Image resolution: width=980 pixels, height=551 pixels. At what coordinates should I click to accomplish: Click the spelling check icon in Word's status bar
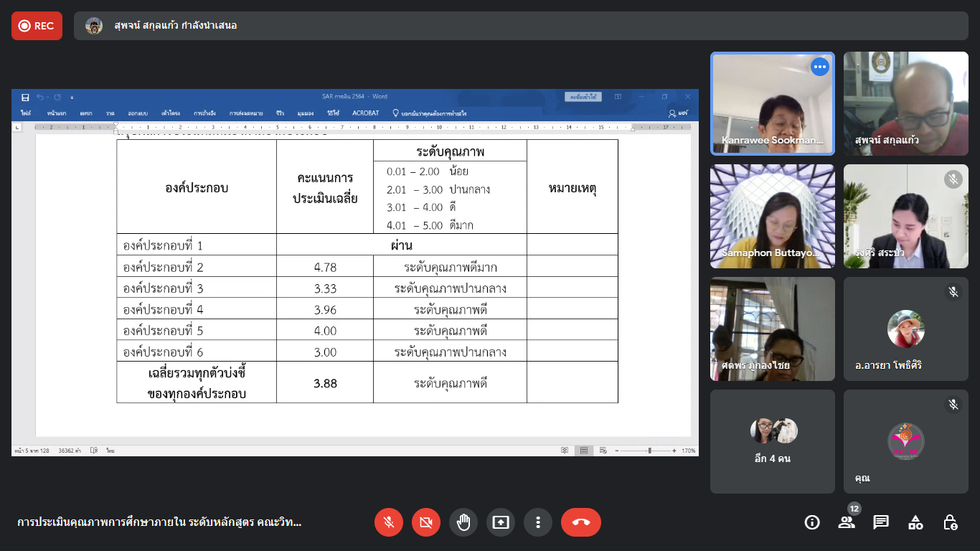click(x=94, y=451)
